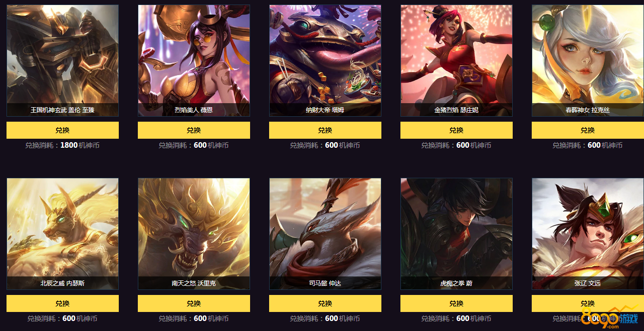The height and width of the screenshot is (331, 644).
Task: View the 虎痴之拳 蔚 skin picture
Action: coord(457,234)
